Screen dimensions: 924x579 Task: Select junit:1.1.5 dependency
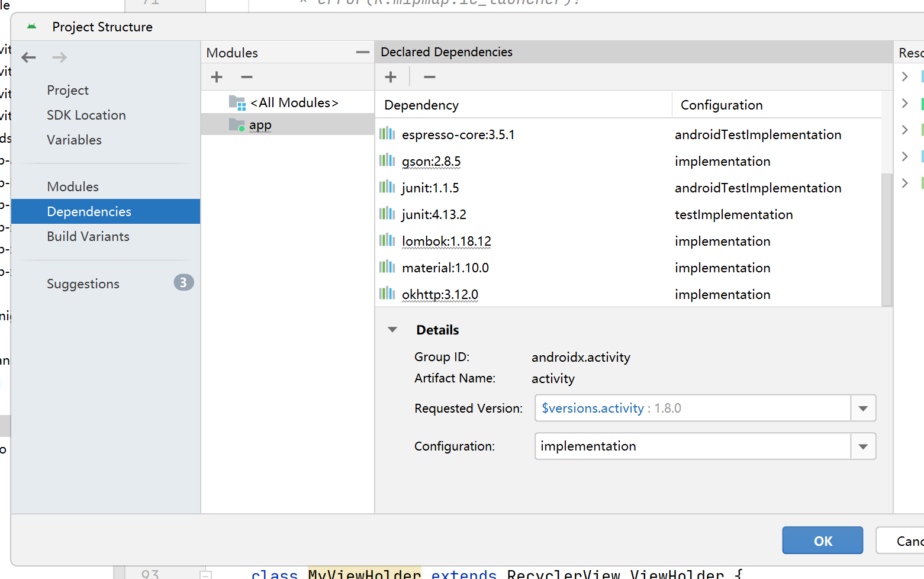coord(629,188)
